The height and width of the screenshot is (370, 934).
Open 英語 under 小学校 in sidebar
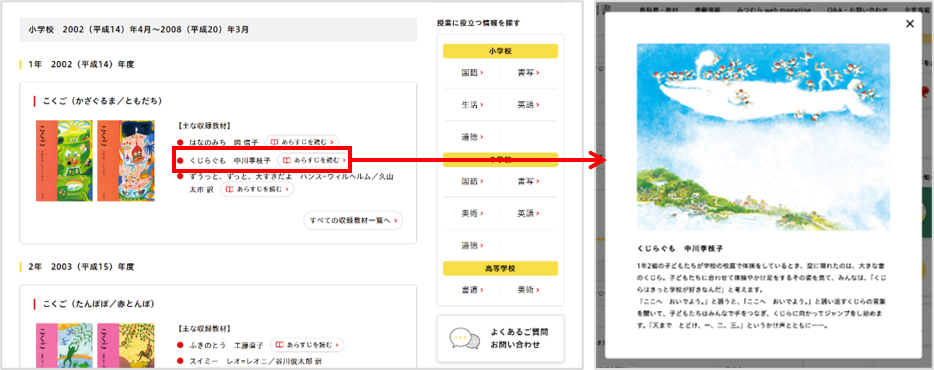pyautogui.click(x=528, y=105)
